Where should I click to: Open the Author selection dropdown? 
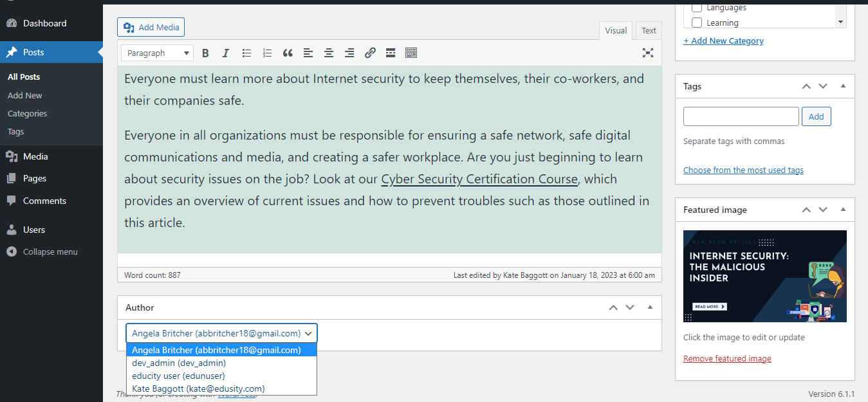coord(221,333)
